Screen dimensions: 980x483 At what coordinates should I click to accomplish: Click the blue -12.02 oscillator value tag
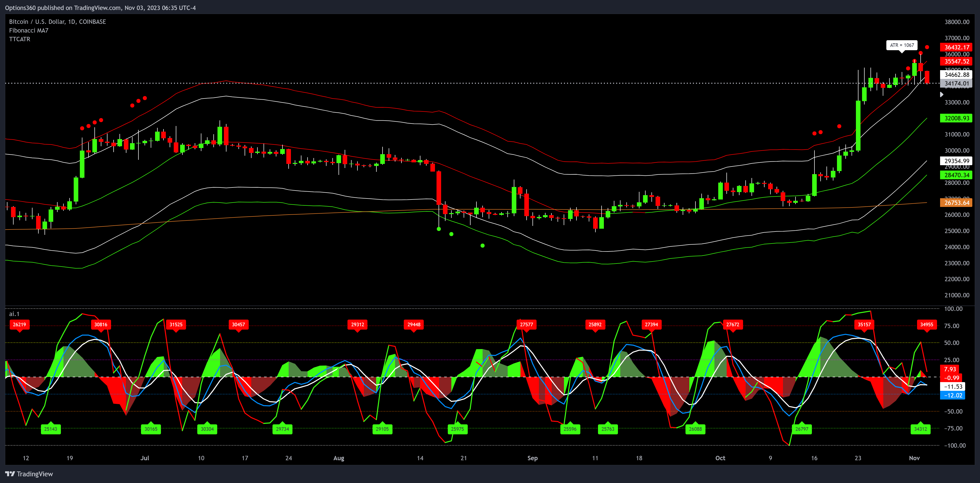(x=953, y=395)
